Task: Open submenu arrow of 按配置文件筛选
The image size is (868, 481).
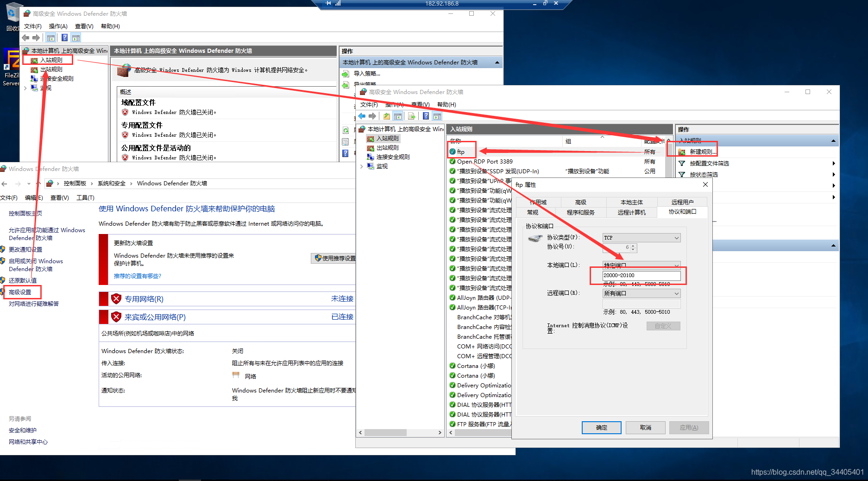Action: tap(833, 164)
